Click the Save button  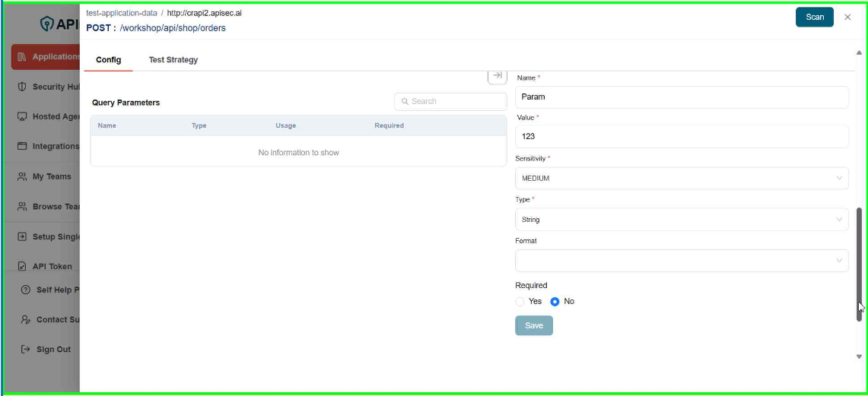click(533, 325)
